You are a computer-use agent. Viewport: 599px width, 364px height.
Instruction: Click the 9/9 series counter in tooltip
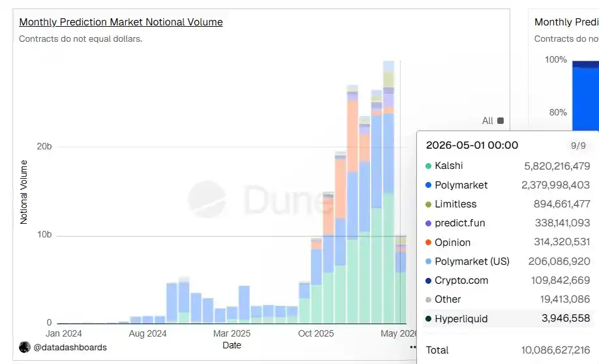[x=578, y=145]
